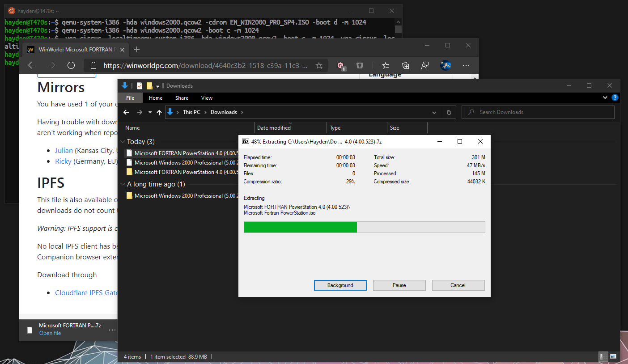
Task: Click the shield extension icon in Edge
Action: pos(360,65)
